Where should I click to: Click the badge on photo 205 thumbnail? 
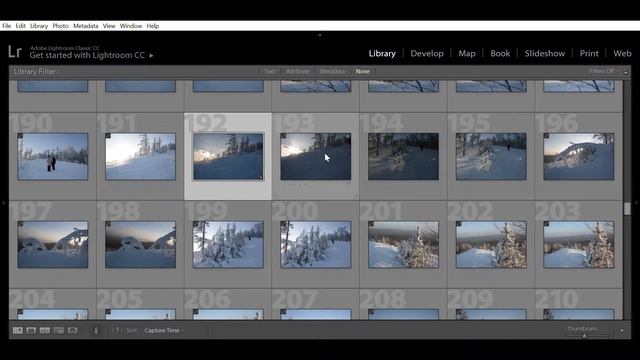(108, 312)
